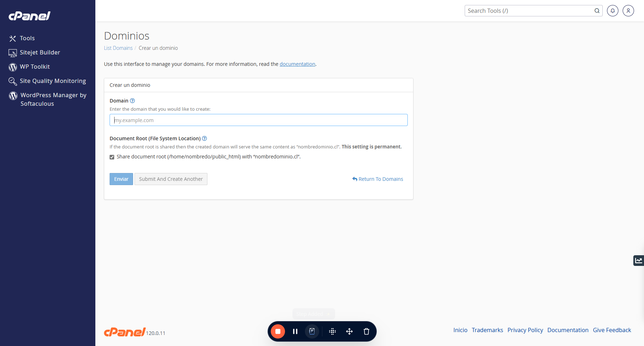644x346 pixels.
Task: Click the WordPress Manager Softaculous icon
Action: click(13, 95)
